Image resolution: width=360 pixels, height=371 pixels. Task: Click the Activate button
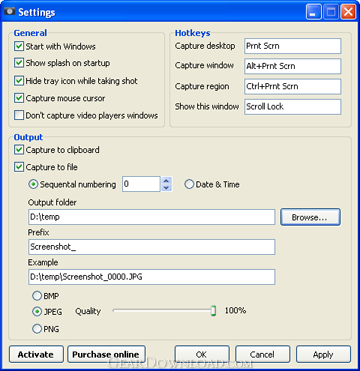[36, 354]
